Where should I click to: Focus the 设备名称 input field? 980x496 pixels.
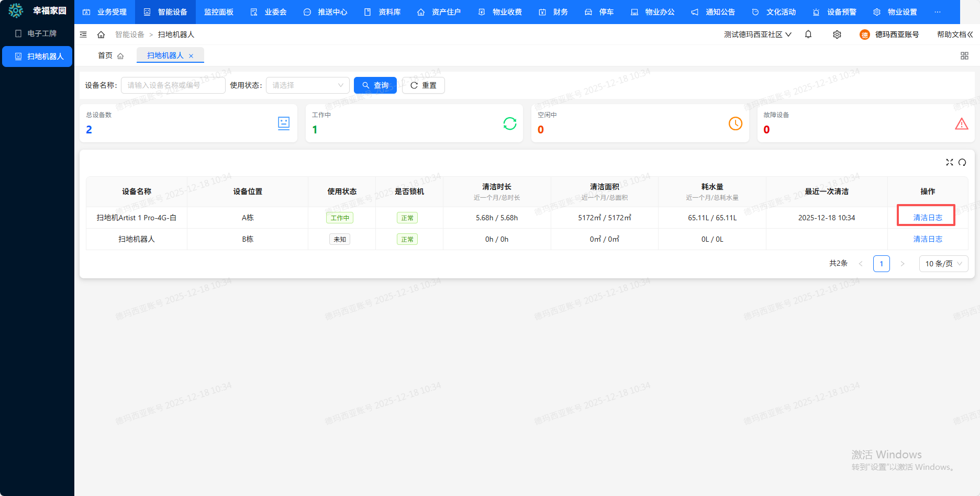[173, 85]
